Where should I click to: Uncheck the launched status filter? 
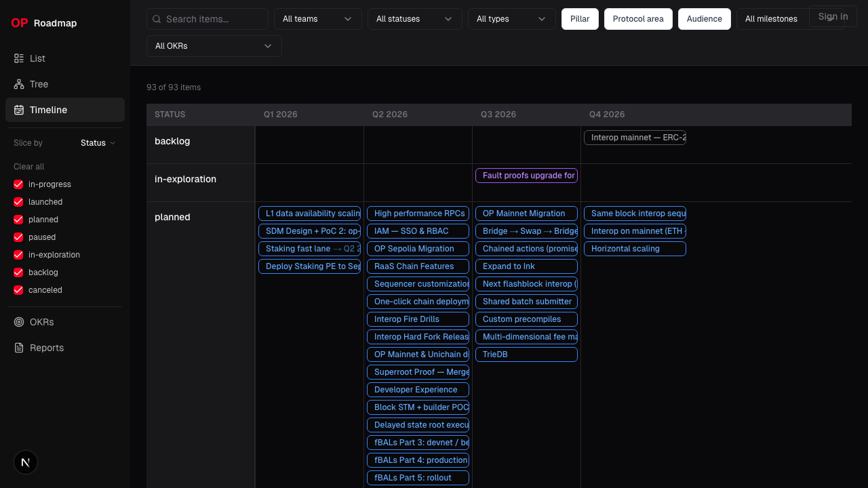[x=18, y=202]
